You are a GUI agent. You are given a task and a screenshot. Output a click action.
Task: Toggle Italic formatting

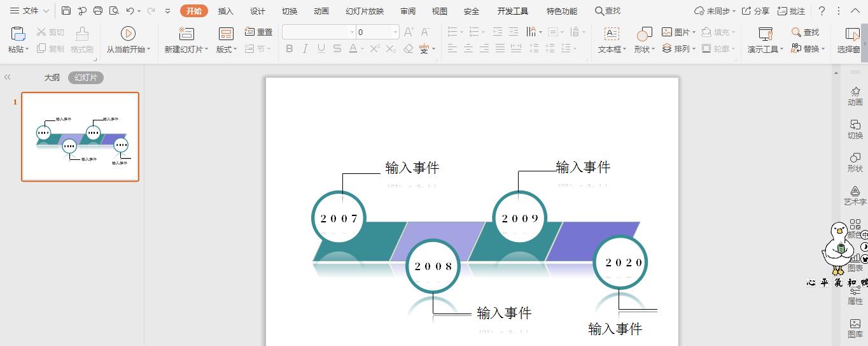305,48
